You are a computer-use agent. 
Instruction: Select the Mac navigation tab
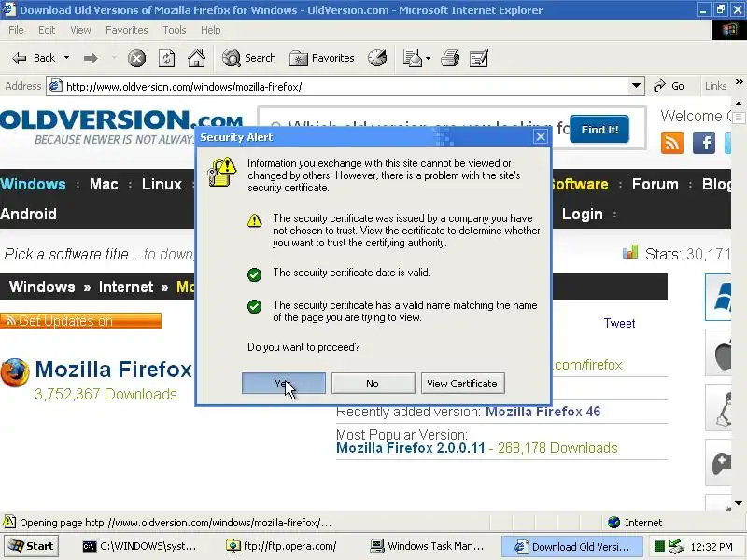(104, 184)
